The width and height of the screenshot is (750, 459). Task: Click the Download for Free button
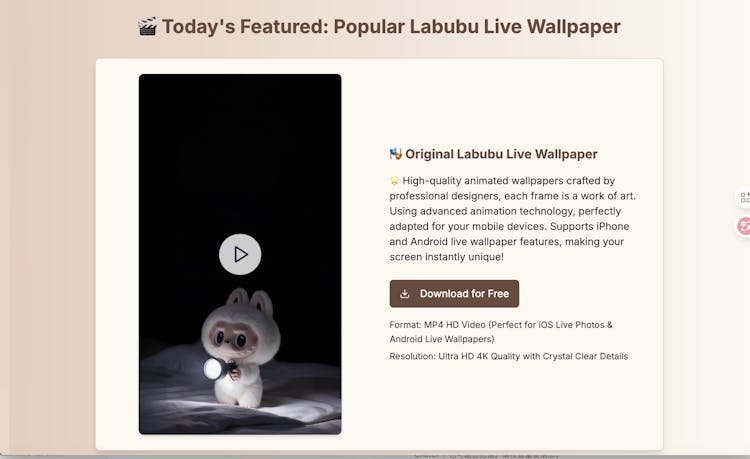454,294
